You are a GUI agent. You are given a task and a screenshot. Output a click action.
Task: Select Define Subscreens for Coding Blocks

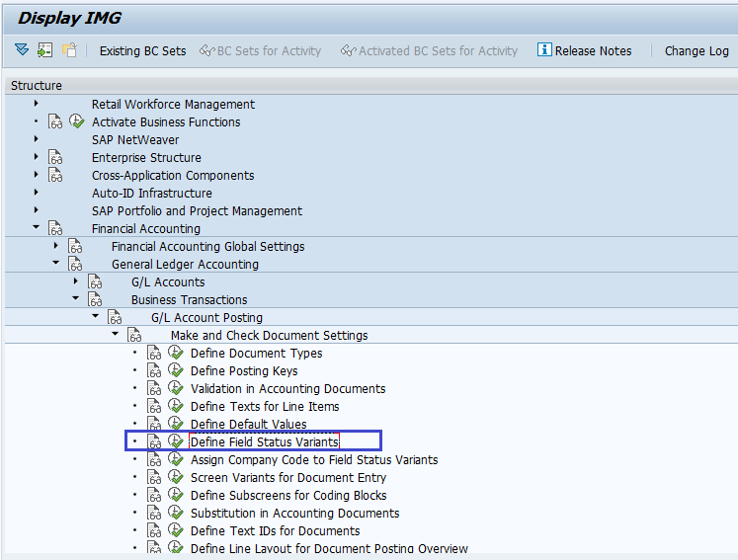[x=288, y=496]
